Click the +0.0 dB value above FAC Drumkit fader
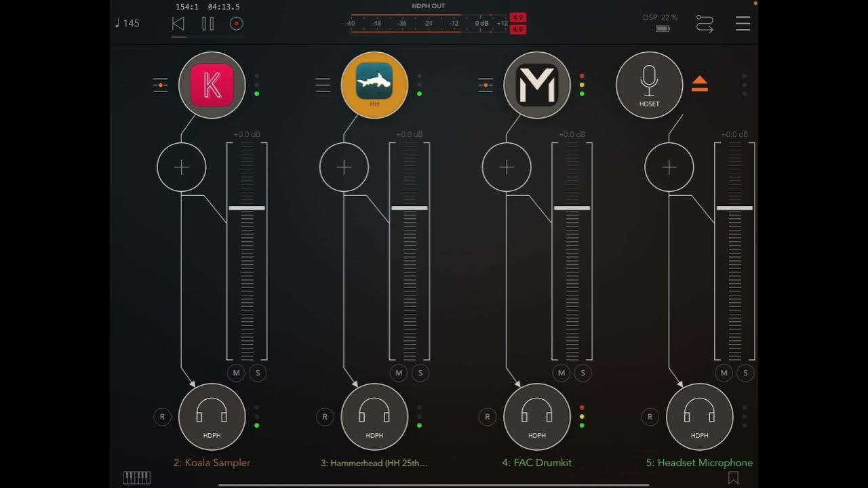Image resolution: width=868 pixels, height=488 pixels. click(572, 134)
